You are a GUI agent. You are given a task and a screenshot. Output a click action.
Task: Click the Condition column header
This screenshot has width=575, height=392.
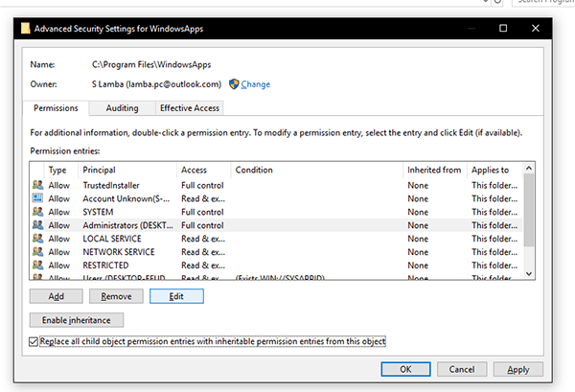point(317,170)
